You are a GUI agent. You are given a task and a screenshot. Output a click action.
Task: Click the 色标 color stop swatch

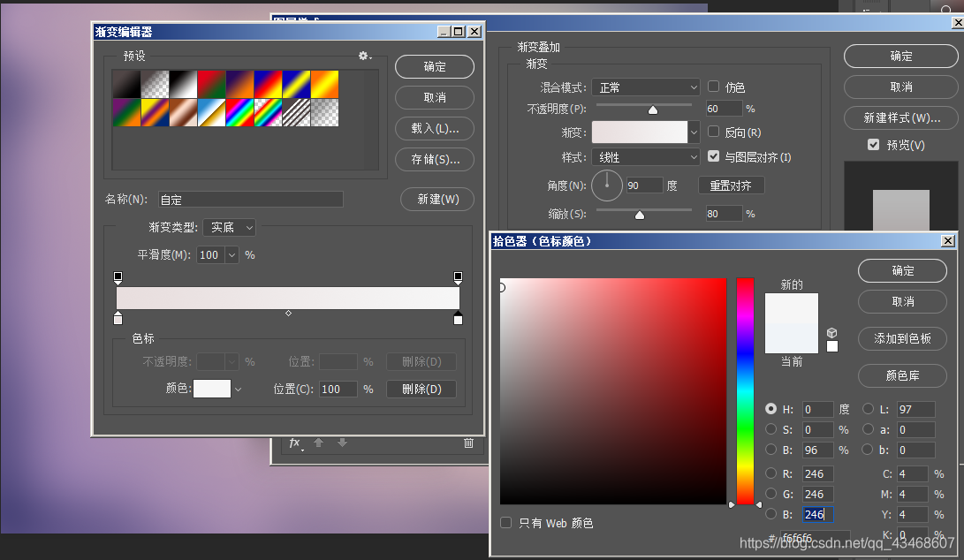(x=212, y=389)
